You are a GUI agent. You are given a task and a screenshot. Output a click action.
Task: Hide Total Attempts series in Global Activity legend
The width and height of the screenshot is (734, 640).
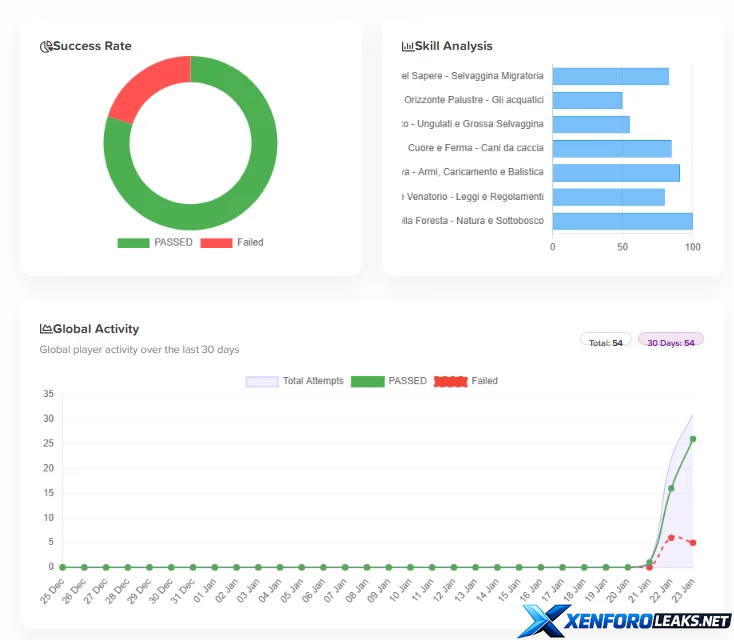pyautogui.click(x=295, y=381)
